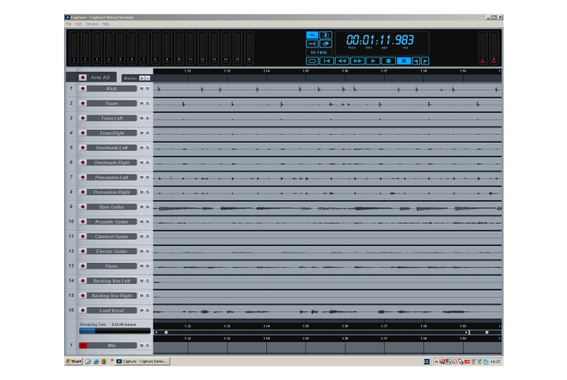Image resolution: width=567 pixels, height=380 pixels.
Task: Click the Mix track name field
Action: coord(112,345)
